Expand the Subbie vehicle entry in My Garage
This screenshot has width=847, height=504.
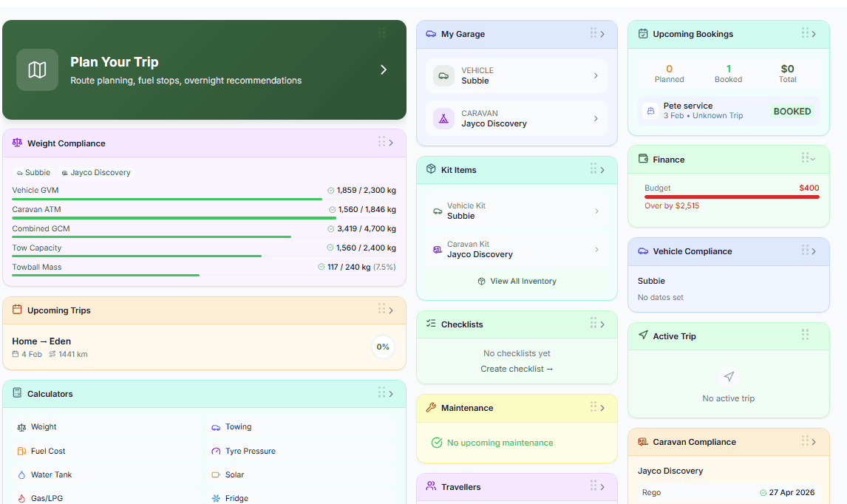tap(516, 76)
